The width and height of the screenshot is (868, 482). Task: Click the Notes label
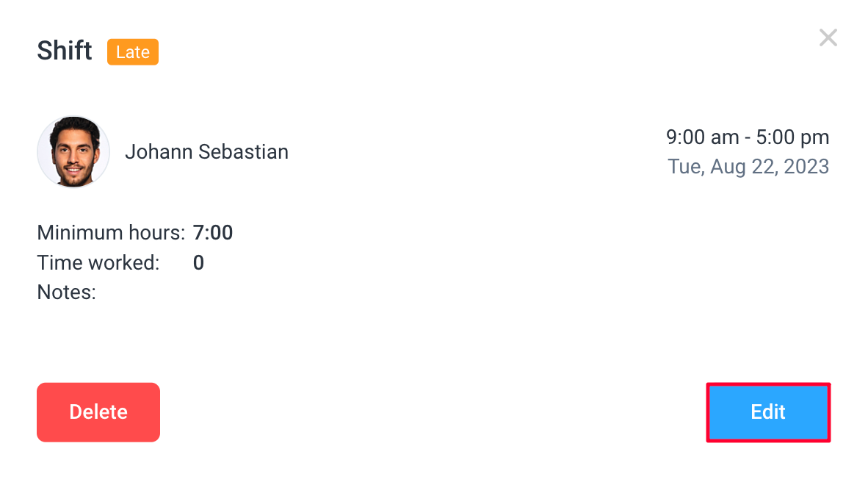click(66, 292)
